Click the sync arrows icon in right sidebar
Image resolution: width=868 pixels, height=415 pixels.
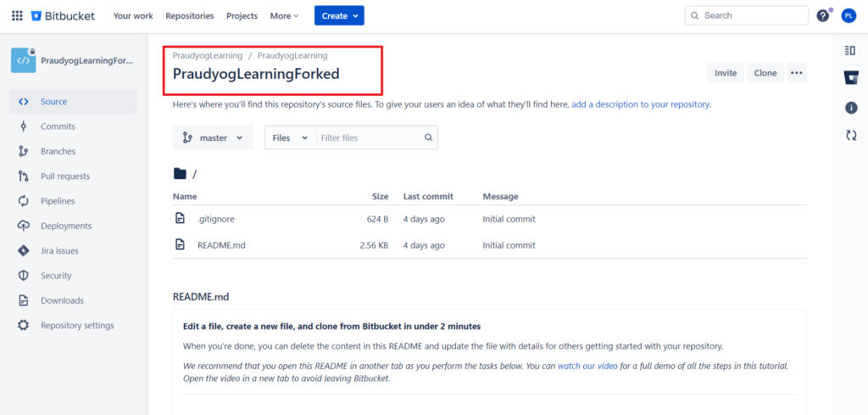tap(851, 135)
